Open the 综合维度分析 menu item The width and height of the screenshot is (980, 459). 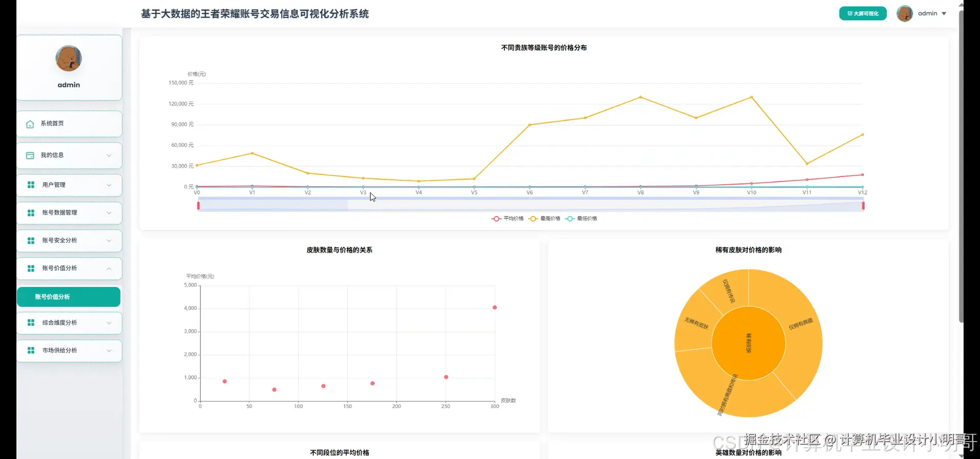pos(69,322)
